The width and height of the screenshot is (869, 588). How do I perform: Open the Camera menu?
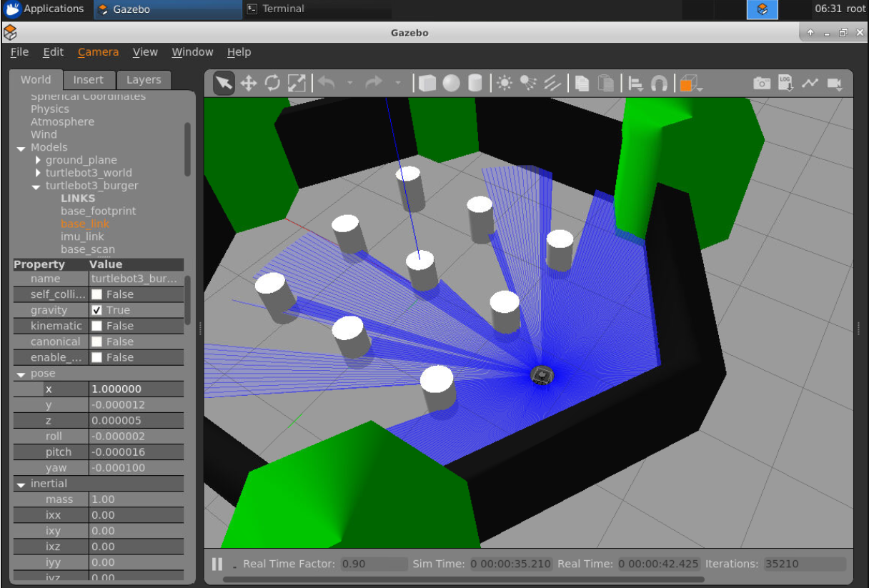[x=98, y=52]
